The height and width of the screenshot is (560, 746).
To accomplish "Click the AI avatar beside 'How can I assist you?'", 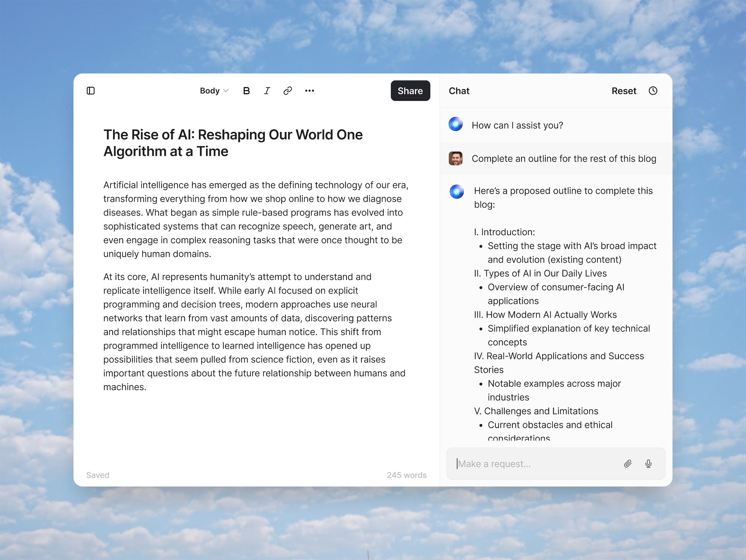I will 455,124.
